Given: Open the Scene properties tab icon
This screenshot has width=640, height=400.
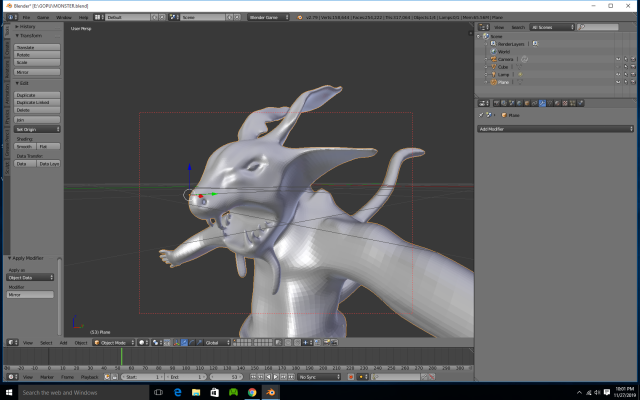Looking at the screenshot, I should (511, 103).
